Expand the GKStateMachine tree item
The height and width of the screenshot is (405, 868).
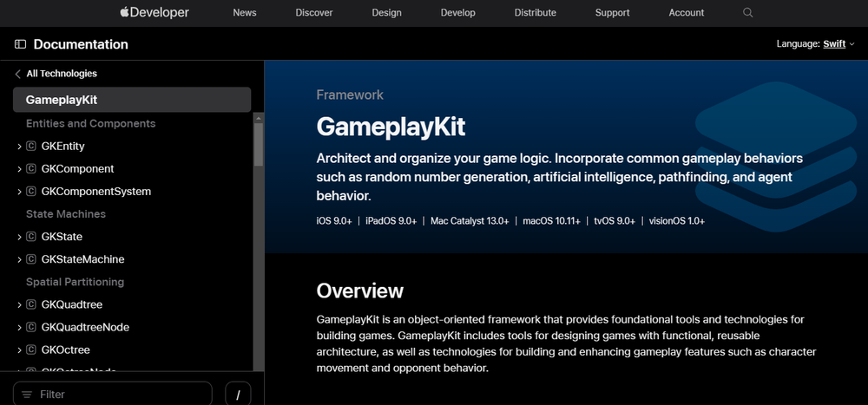coord(19,259)
